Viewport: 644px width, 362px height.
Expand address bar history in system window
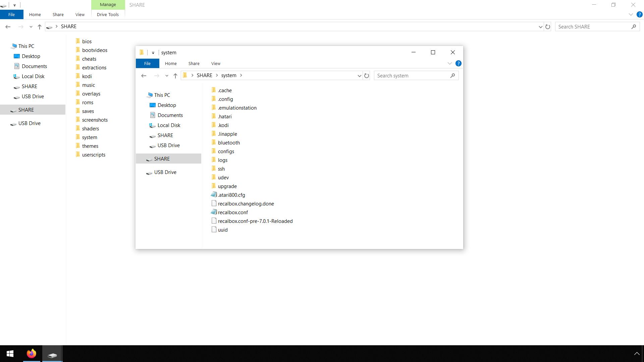click(359, 76)
